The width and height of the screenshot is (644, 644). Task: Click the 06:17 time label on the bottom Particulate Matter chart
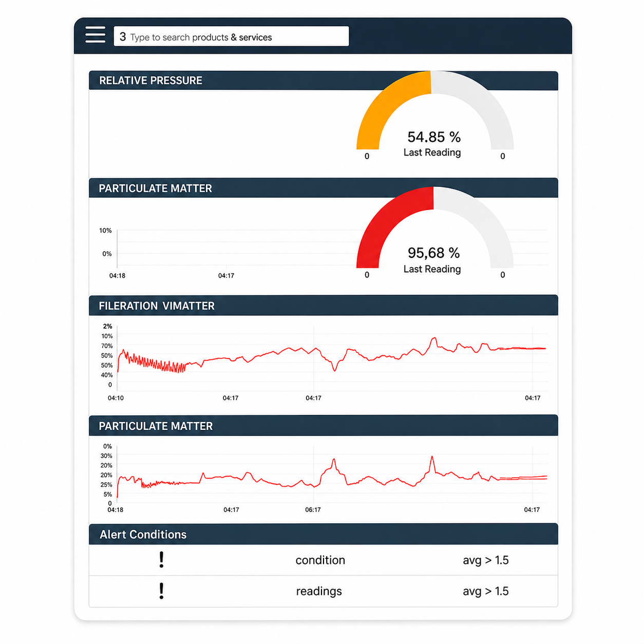click(x=313, y=510)
